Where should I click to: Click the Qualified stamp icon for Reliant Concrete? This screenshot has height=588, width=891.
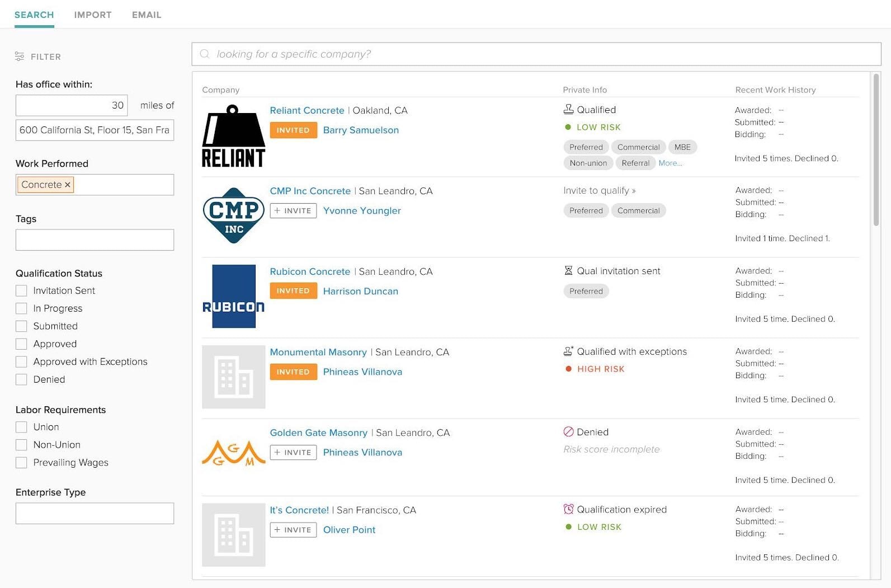click(x=568, y=110)
